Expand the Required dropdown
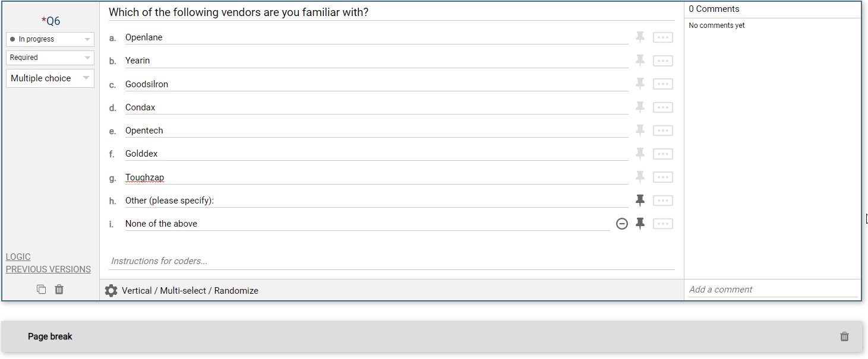 50,58
